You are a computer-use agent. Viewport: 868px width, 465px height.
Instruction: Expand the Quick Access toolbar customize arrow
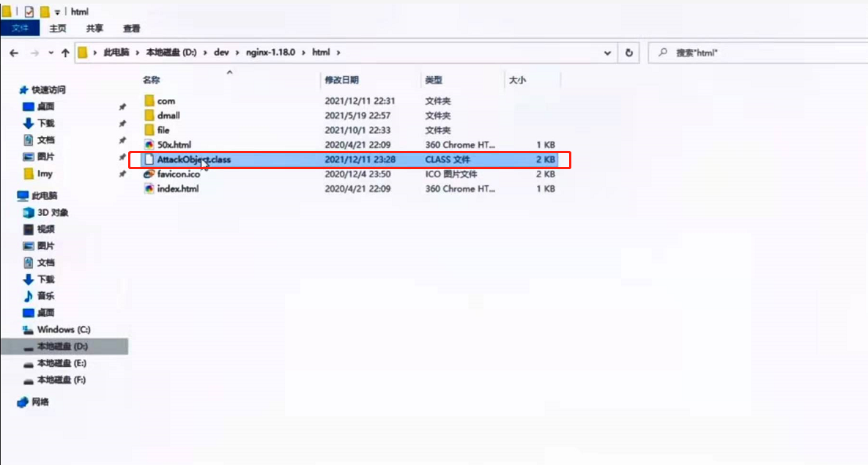point(56,11)
